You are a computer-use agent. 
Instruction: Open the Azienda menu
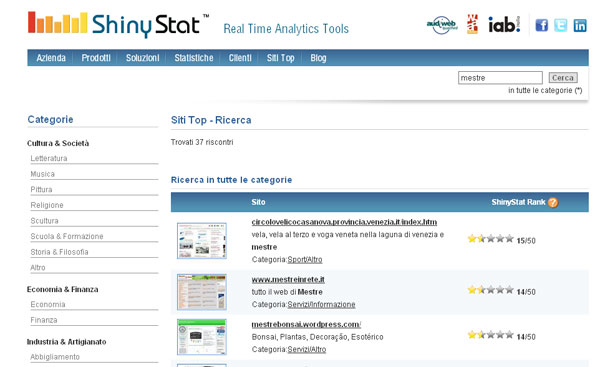(51, 58)
